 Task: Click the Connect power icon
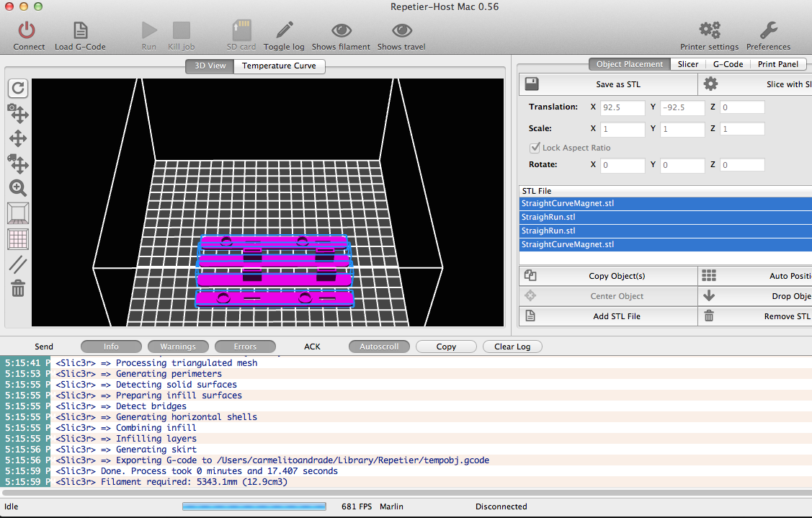(x=27, y=30)
